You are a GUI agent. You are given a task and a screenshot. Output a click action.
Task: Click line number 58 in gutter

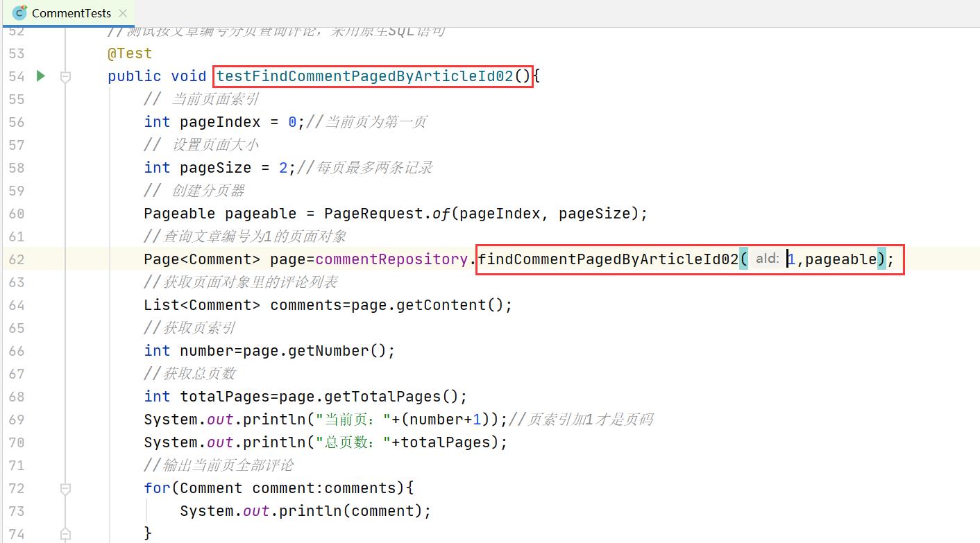[x=17, y=168]
